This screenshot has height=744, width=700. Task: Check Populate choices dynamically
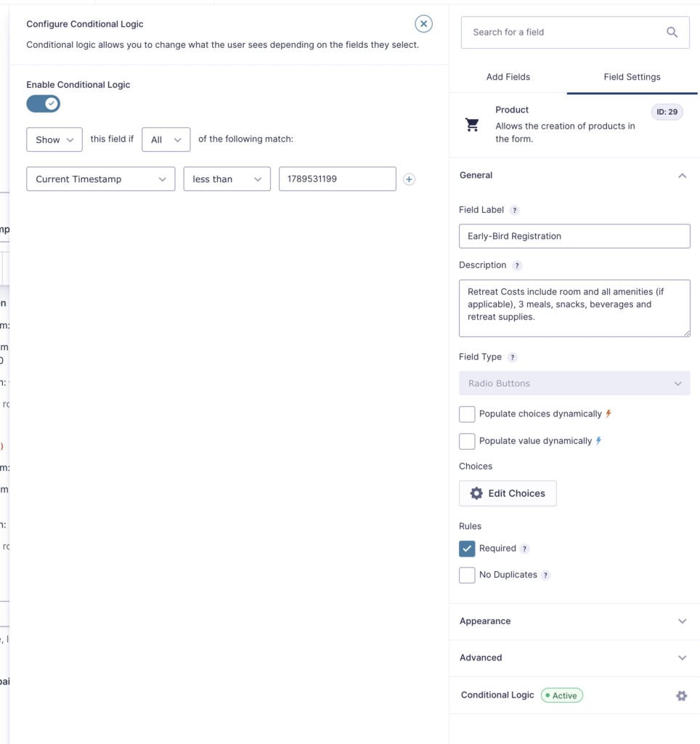[467, 413]
